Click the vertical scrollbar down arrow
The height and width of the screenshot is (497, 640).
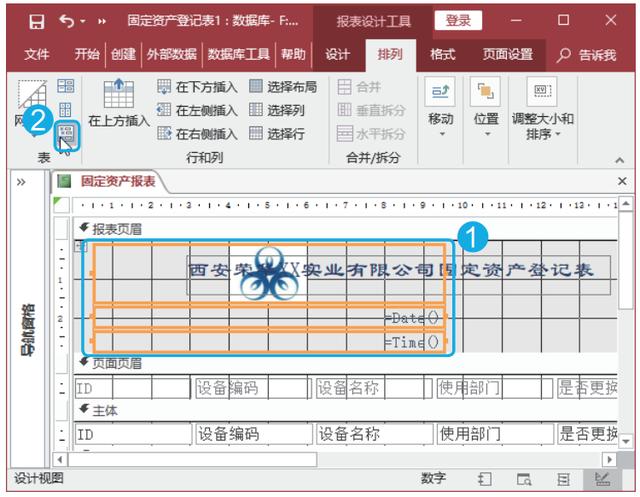point(626,441)
